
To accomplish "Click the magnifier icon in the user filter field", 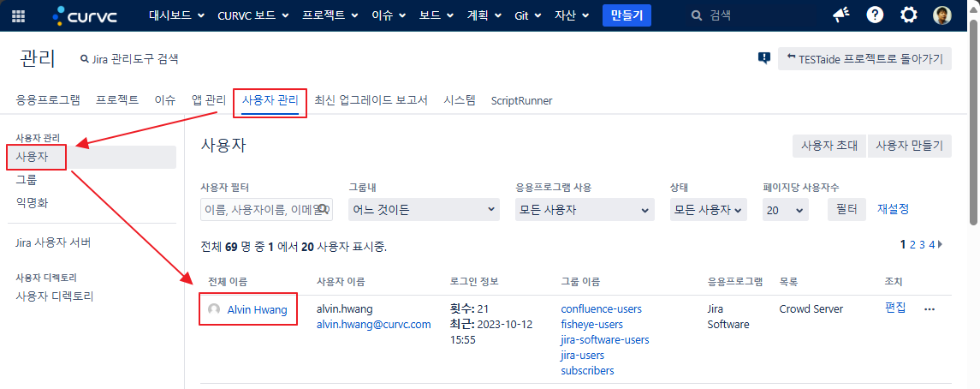I will [x=324, y=210].
